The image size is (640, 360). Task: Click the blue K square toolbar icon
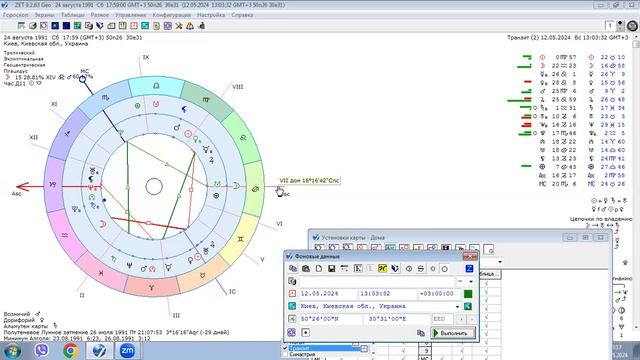[55, 26]
